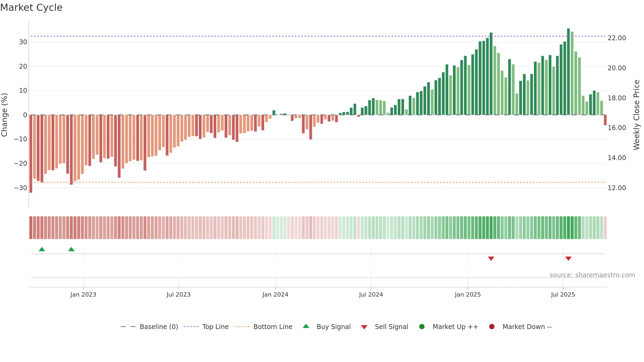The width and height of the screenshot is (644, 362).
Task: Click the small green bar at Jan 2024
Action: point(274,113)
